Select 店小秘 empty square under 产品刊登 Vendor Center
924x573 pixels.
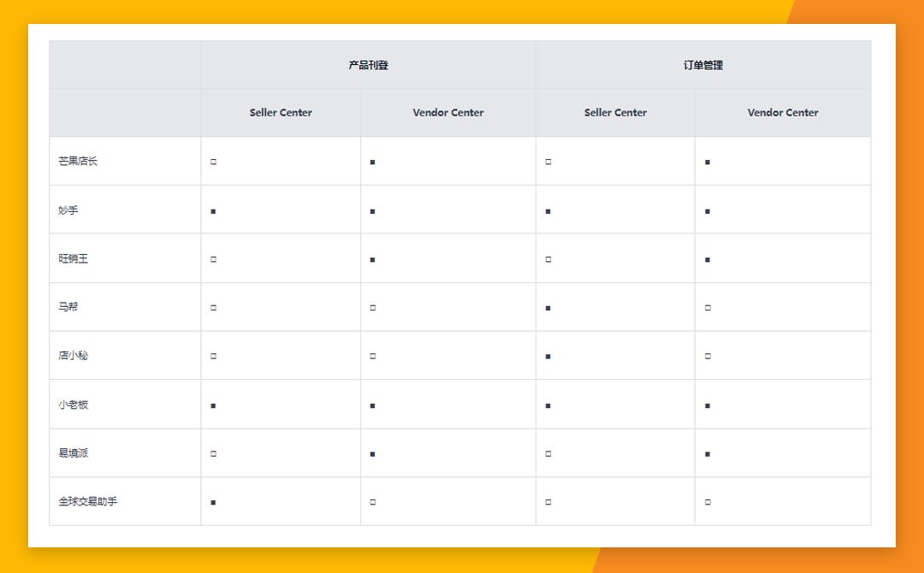372,356
